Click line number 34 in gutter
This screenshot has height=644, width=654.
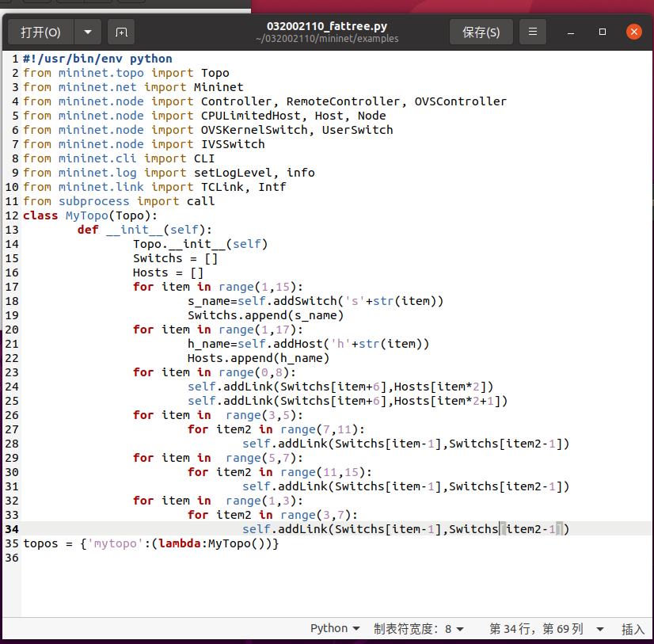coord(12,529)
